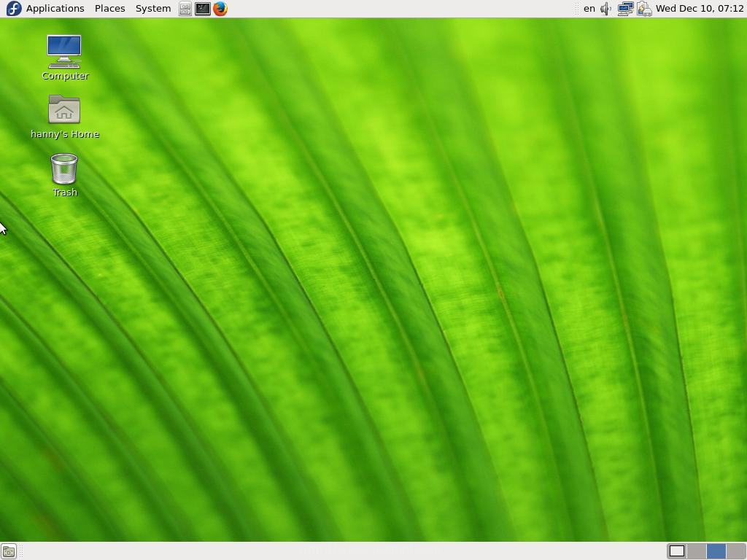Image resolution: width=747 pixels, height=560 pixels.
Task: Open the Places menu
Action: coord(109,9)
